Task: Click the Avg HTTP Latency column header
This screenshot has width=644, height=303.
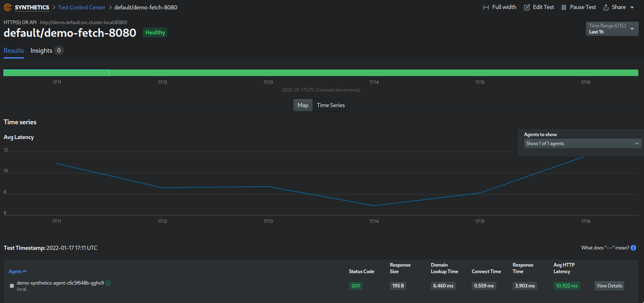Action: (564, 268)
